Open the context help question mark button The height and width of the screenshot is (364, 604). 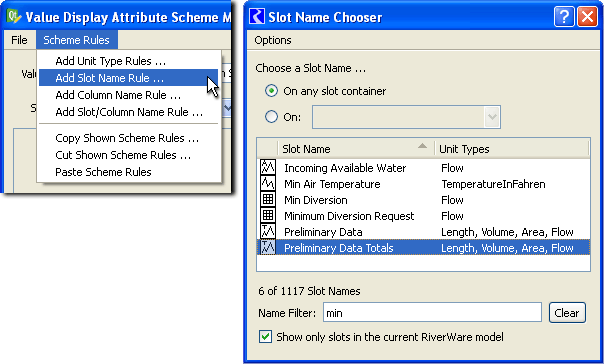564,17
